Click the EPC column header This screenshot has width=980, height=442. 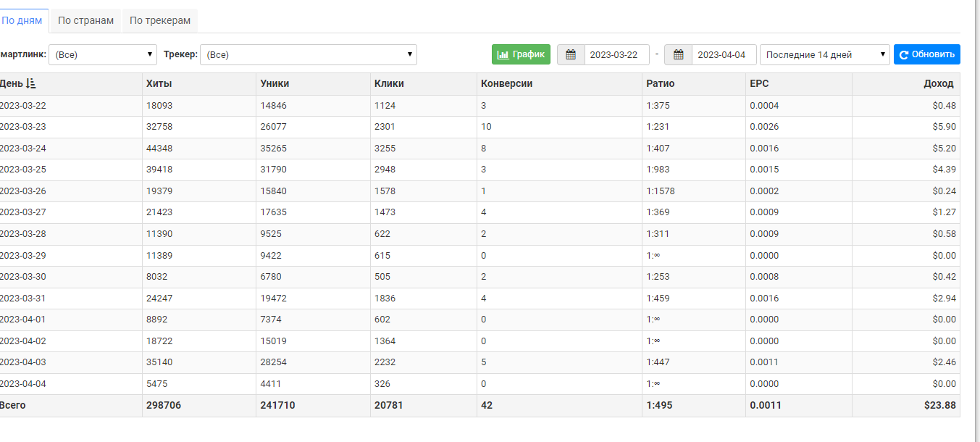(759, 83)
